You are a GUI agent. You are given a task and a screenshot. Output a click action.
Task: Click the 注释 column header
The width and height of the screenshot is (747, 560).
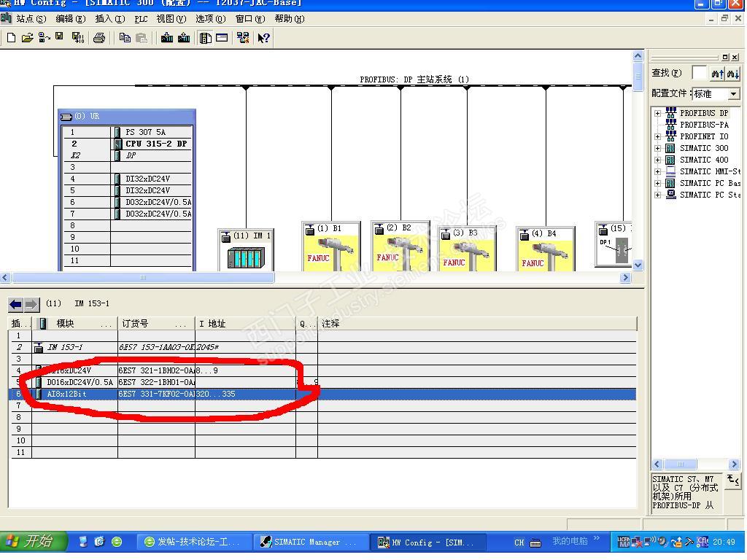[x=477, y=324]
